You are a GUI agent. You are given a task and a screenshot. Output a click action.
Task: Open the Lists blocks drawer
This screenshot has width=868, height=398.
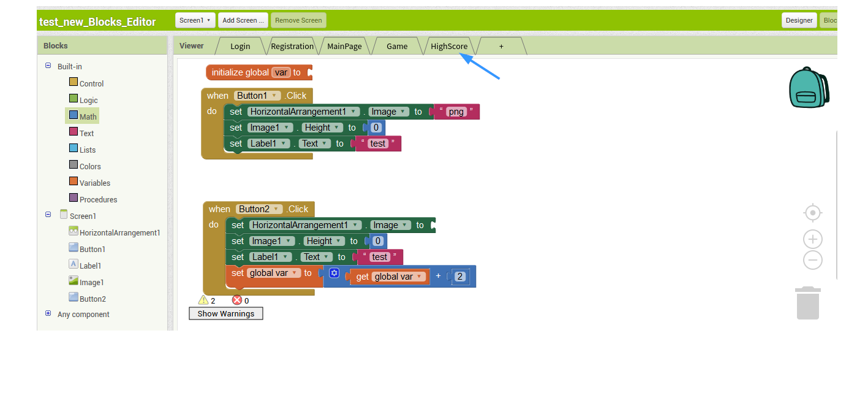(82, 150)
